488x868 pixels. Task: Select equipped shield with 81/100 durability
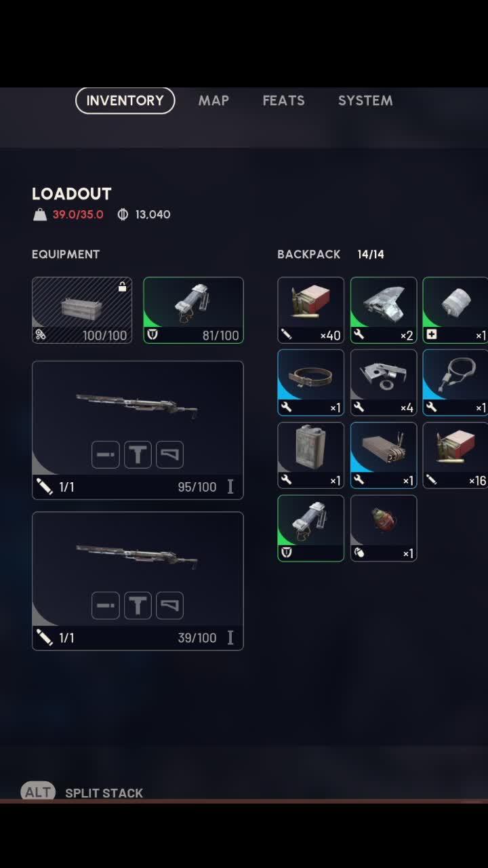point(193,310)
